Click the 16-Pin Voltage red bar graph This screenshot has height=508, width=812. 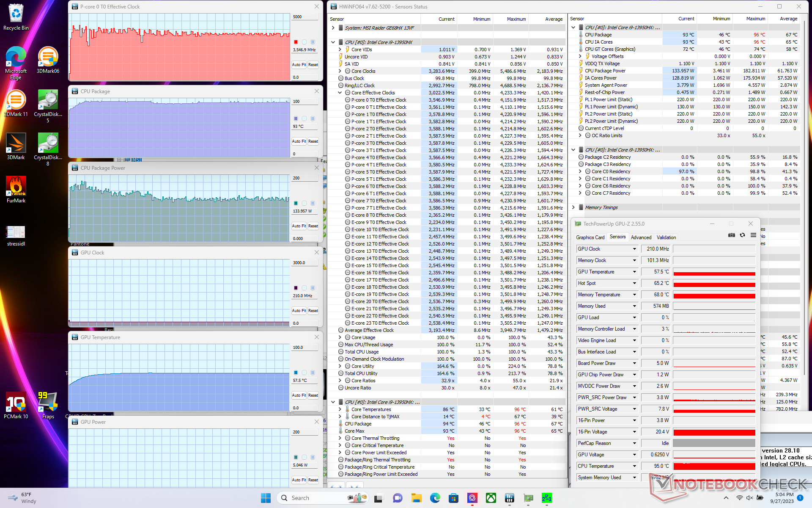[x=714, y=432]
